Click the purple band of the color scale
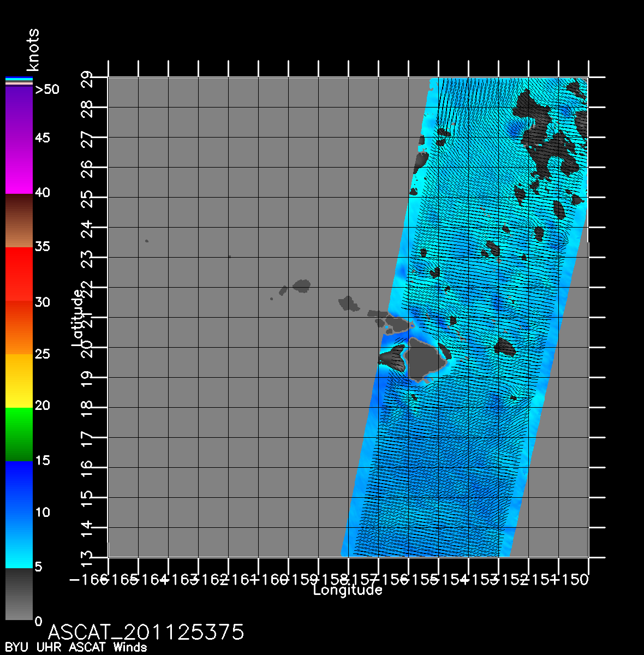This screenshot has width=644, height=655. (19, 112)
